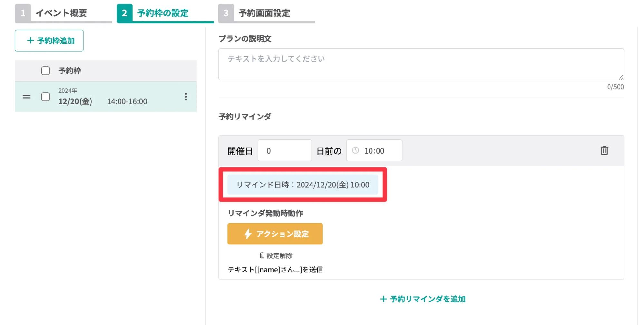Click the plus icon on 予約枠追加
This screenshot has height=325, width=644.
pyautogui.click(x=30, y=41)
